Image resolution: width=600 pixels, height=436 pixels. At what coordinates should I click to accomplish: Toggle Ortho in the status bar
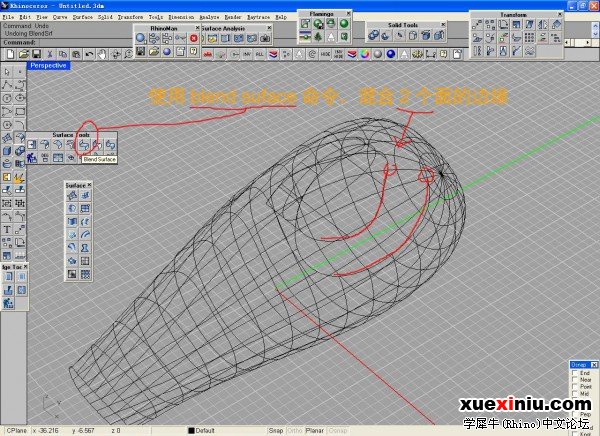[x=295, y=431]
